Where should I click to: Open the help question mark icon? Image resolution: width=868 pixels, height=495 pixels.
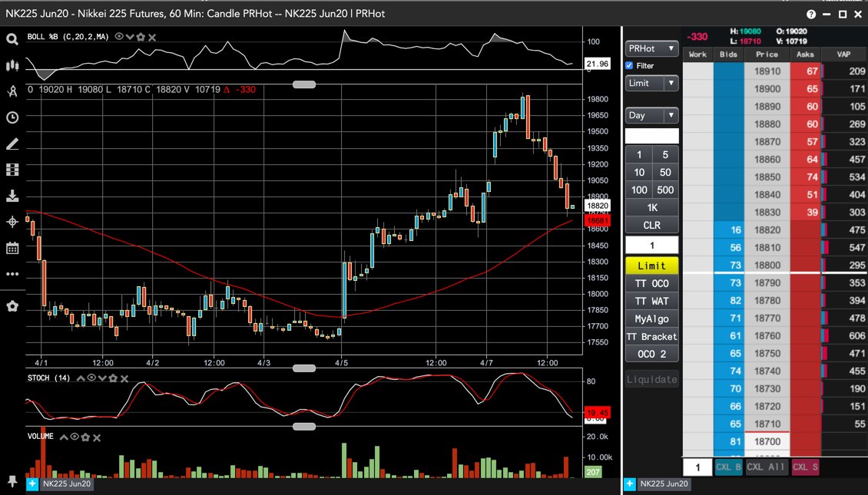pos(811,14)
